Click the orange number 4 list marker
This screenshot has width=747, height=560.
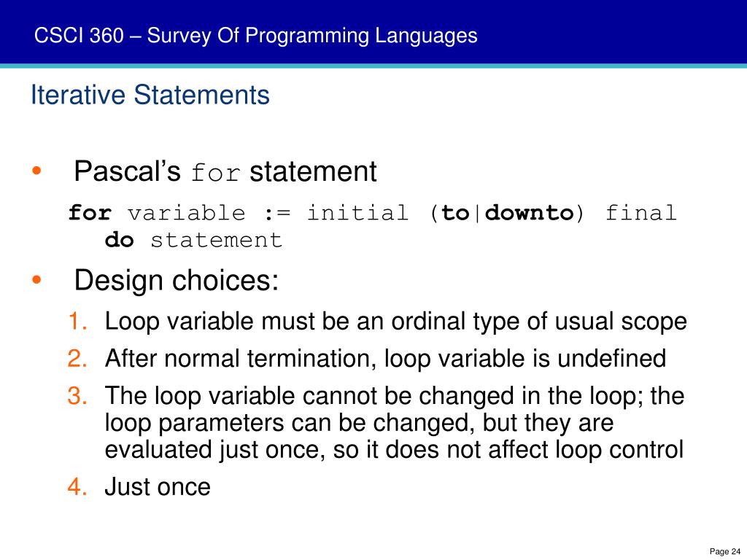coord(77,486)
